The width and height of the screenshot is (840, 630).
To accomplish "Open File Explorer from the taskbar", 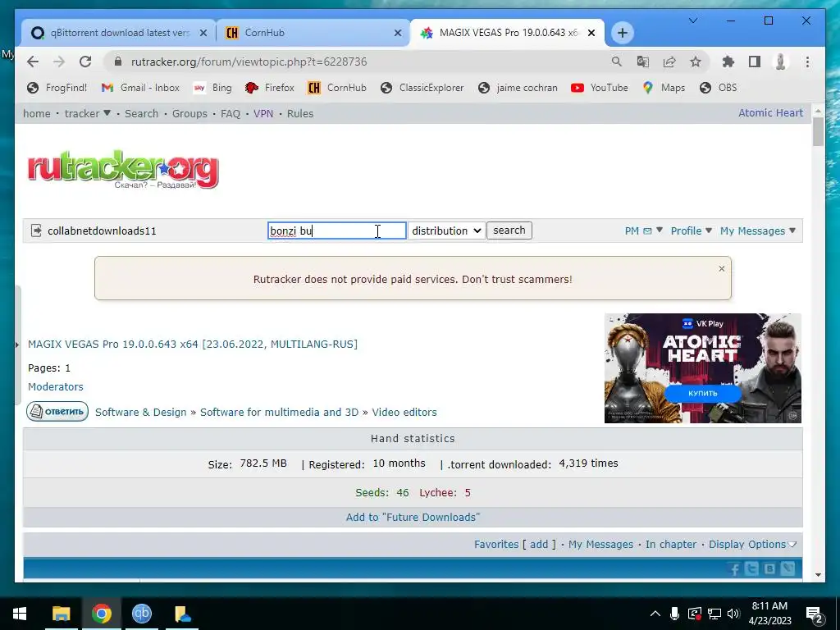I will (x=61, y=614).
